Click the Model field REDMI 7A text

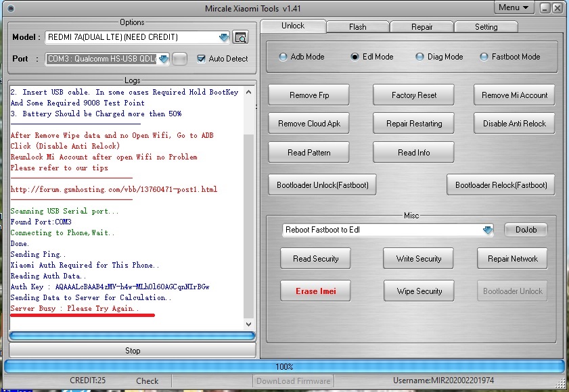tap(113, 37)
